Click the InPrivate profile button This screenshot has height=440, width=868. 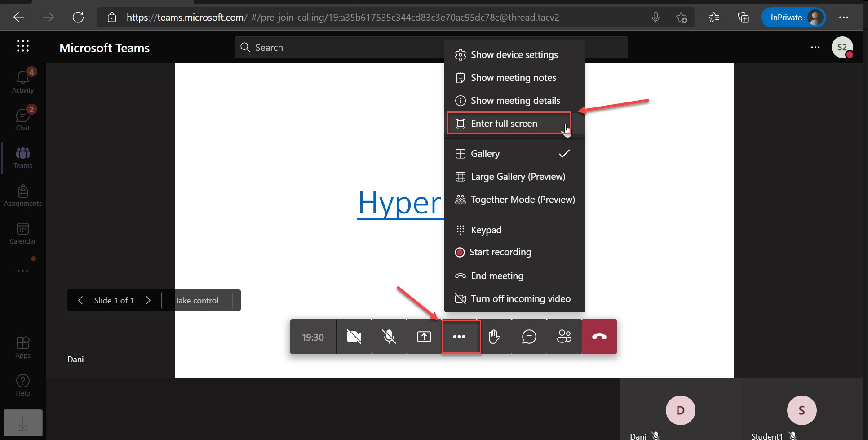tap(793, 18)
